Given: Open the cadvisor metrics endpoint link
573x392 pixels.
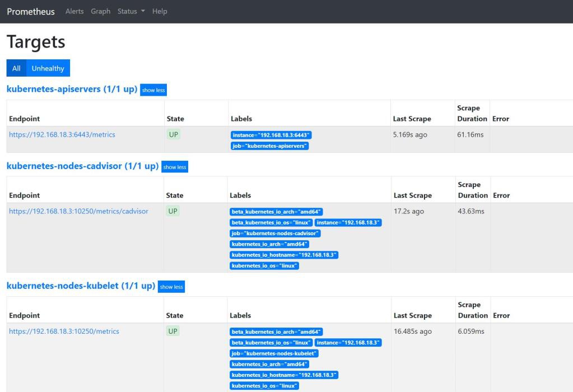Looking at the screenshot, I should 78,211.
